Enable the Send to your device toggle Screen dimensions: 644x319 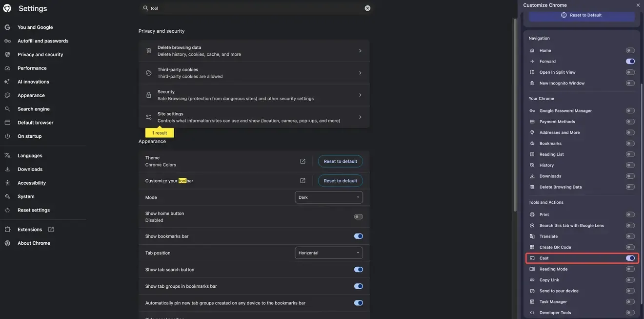point(630,291)
